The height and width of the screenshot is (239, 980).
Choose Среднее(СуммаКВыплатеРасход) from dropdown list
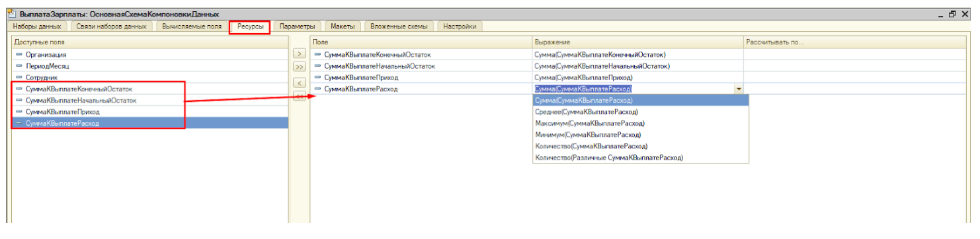pos(640,112)
